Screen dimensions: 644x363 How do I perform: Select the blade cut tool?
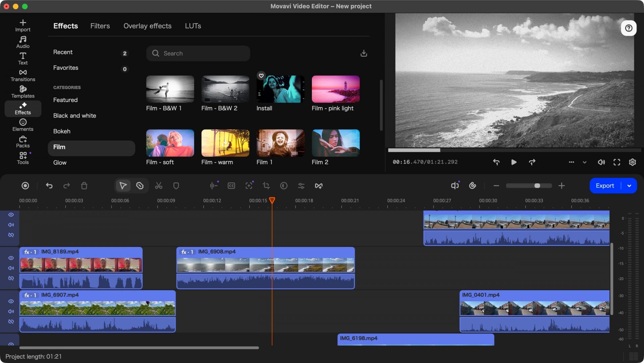point(140,186)
